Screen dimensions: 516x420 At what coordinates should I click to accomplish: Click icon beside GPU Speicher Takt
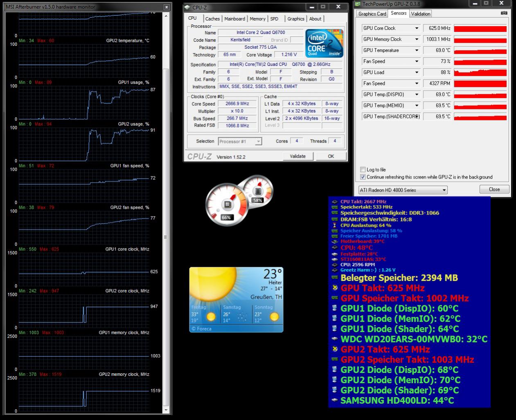[335, 298]
